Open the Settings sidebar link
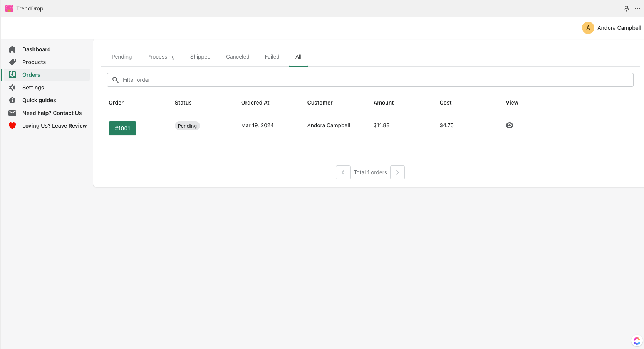 [x=33, y=88]
